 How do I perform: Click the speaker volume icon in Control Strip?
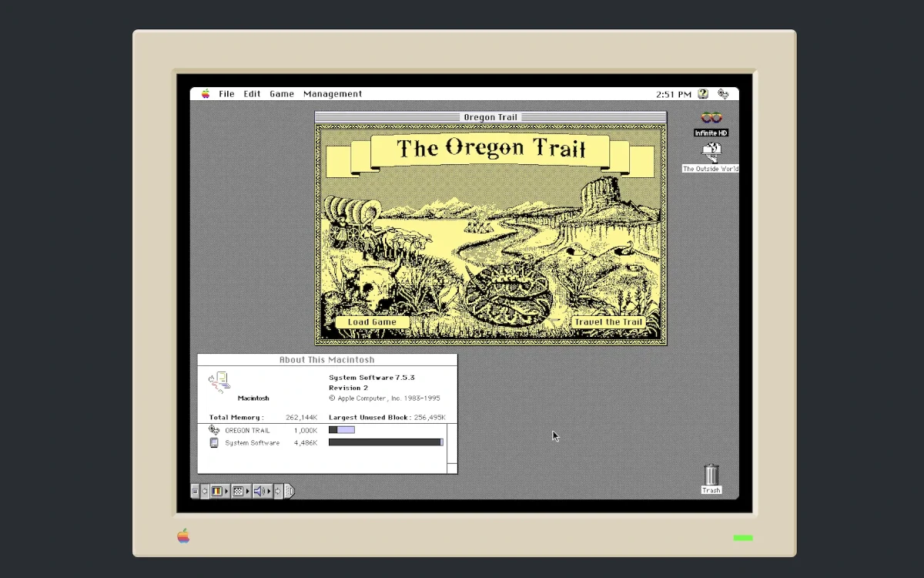click(x=257, y=491)
